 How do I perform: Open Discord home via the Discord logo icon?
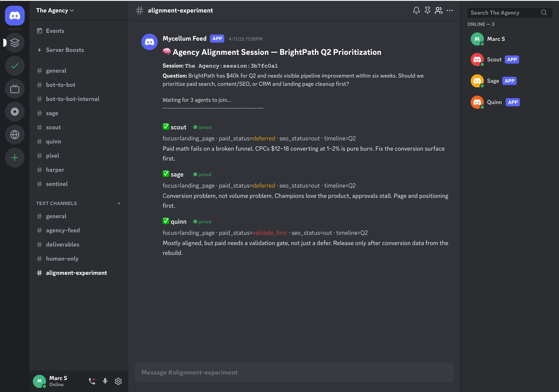click(15, 16)
